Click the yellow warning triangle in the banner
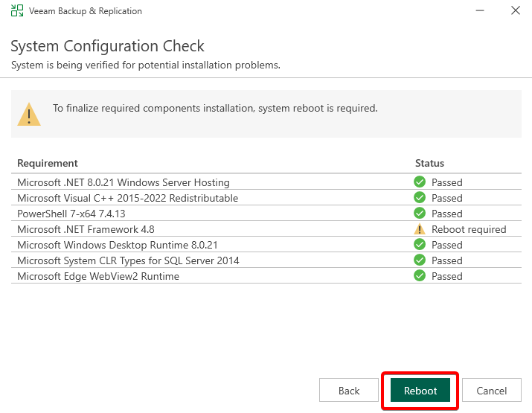The image size is (532, 413). tap(30, 114)
